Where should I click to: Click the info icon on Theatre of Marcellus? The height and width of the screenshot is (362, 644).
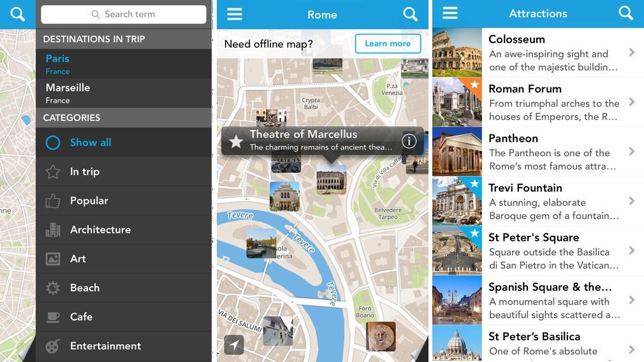(409, 141)
